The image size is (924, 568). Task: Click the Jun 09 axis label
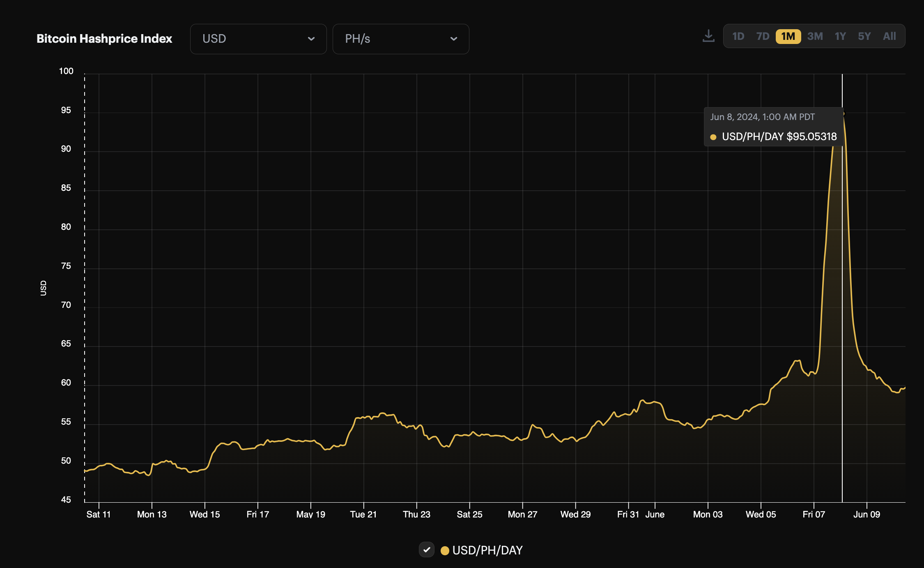coord(867,514)
